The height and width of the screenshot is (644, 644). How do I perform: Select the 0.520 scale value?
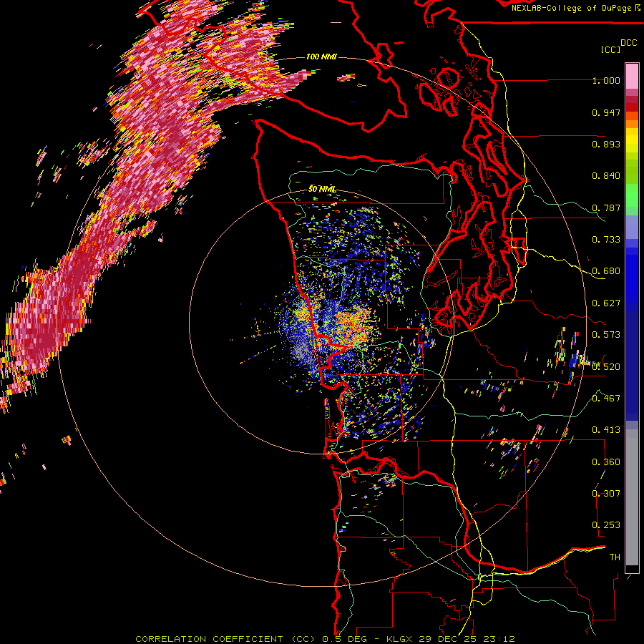(606, 367)
